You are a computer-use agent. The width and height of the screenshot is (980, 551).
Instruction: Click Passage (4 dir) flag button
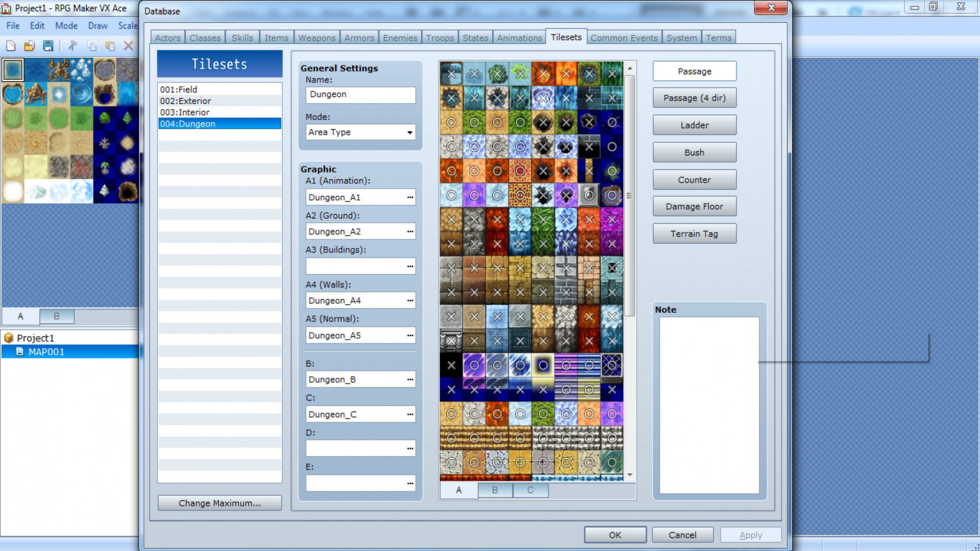point(694,97)
